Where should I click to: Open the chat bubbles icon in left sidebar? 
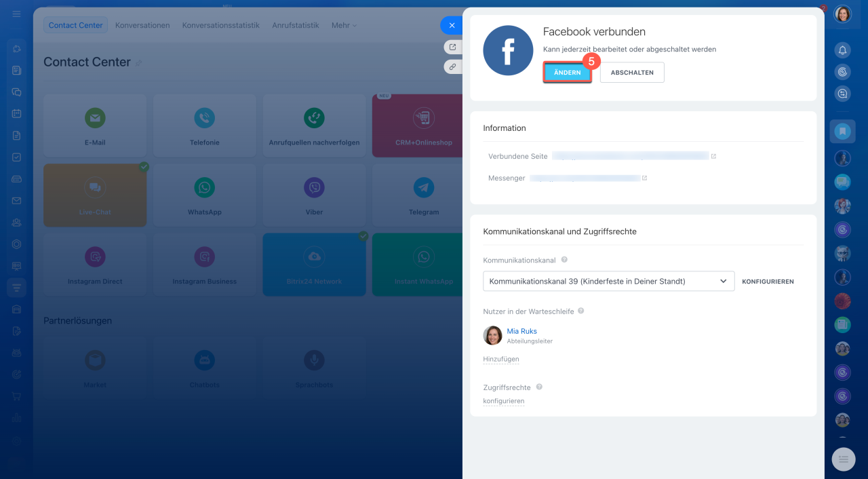point(17,92)
